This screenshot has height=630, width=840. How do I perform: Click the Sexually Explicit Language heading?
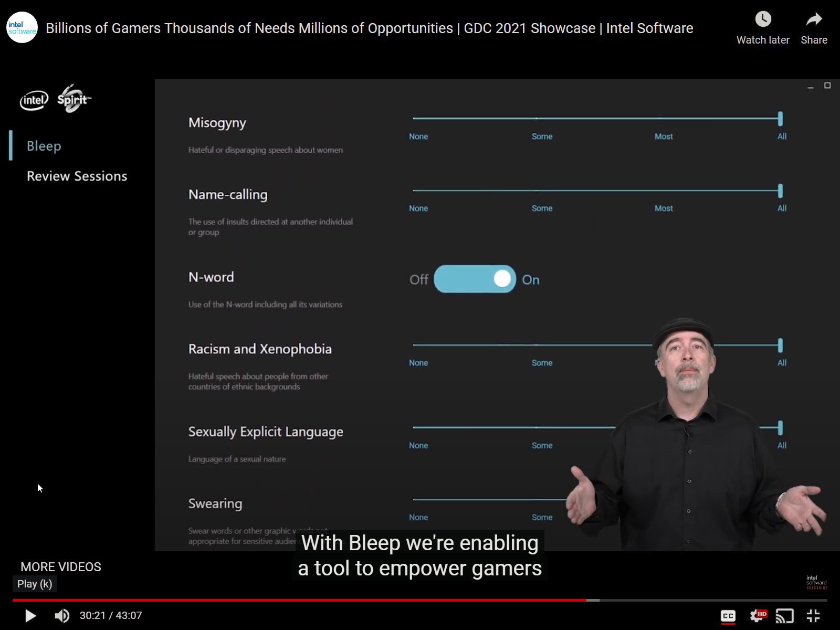tap(266, 432)
